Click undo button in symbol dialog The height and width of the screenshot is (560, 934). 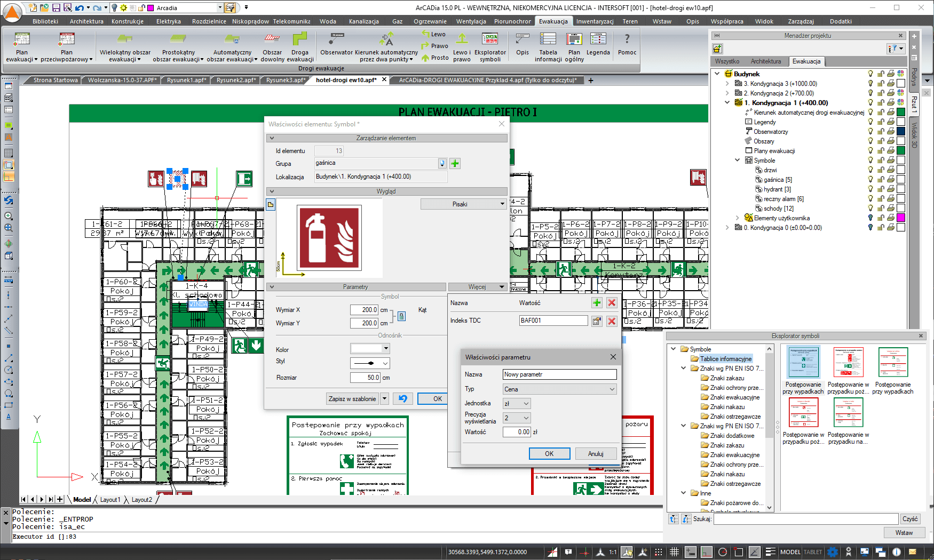[x=402, y=398]
